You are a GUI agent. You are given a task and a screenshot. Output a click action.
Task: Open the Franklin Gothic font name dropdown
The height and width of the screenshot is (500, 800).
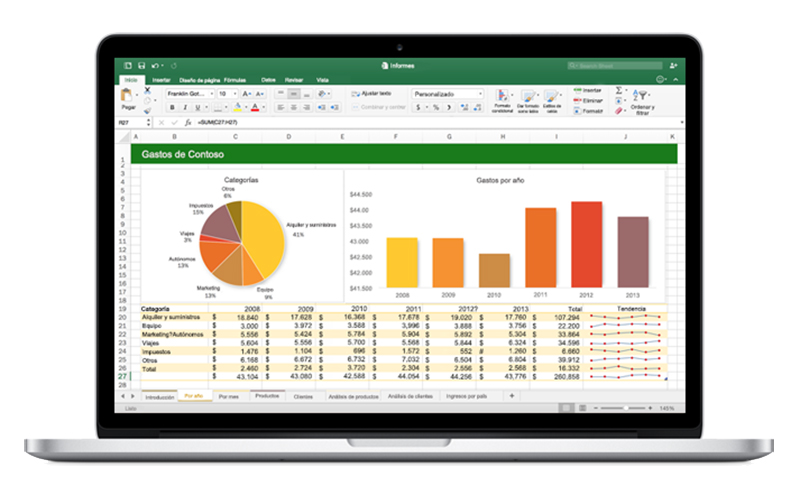pyautogui.click(x=189, y=93)
